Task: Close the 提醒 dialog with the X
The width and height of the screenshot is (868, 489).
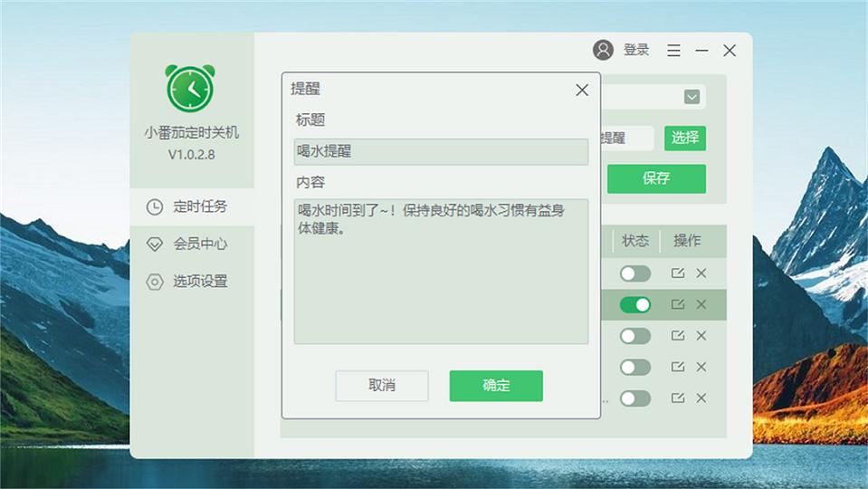Action: [582, 90]
